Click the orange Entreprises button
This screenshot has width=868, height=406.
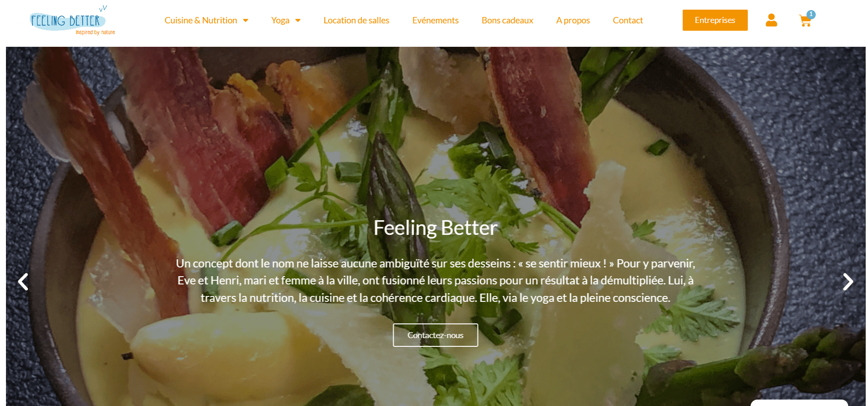point(715,20)
